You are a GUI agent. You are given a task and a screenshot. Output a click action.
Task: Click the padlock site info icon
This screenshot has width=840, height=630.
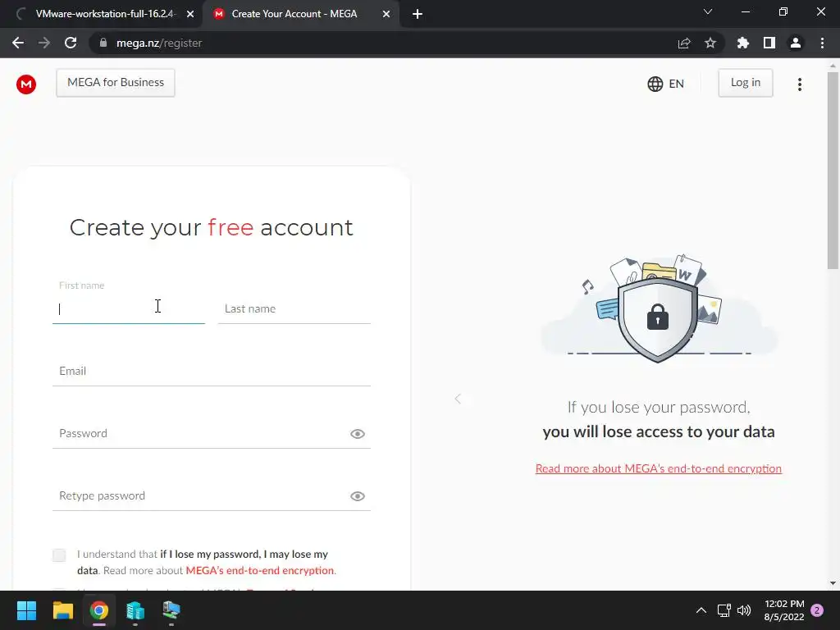[103, 43]
